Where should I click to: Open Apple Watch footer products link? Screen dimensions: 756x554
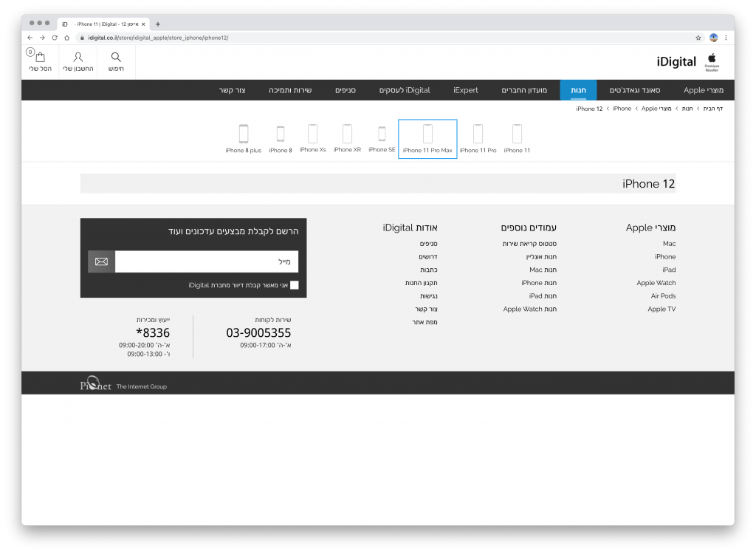(656, 283)
